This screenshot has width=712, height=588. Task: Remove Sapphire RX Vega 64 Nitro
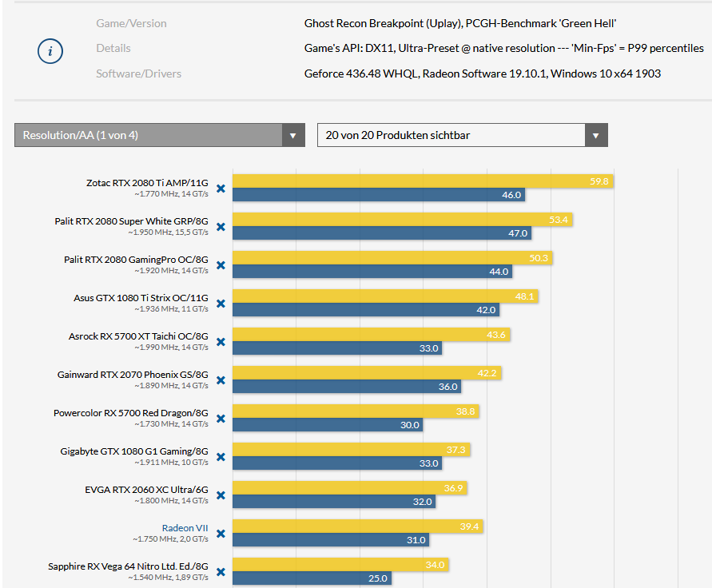[x=221, y=572]
